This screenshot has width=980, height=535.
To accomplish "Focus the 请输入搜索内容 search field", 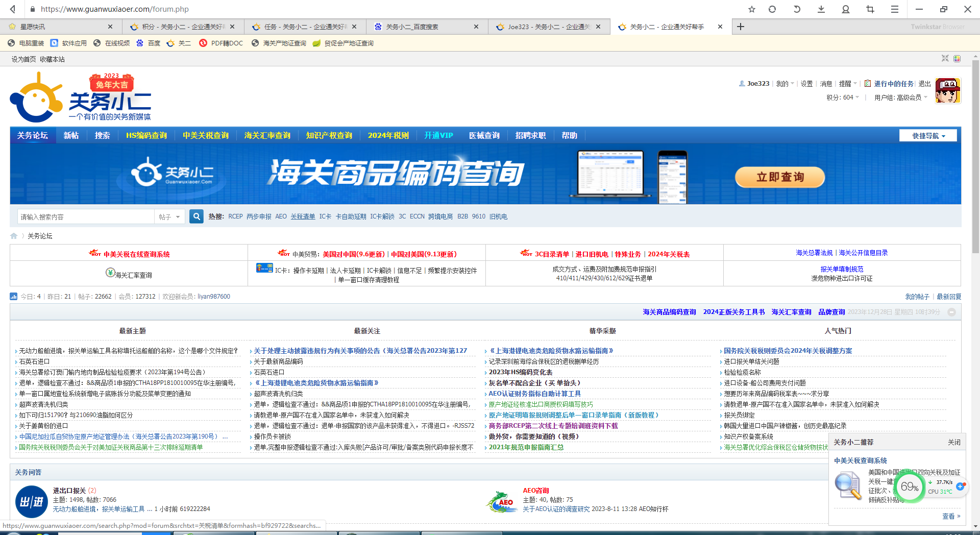I will point(86,217).
